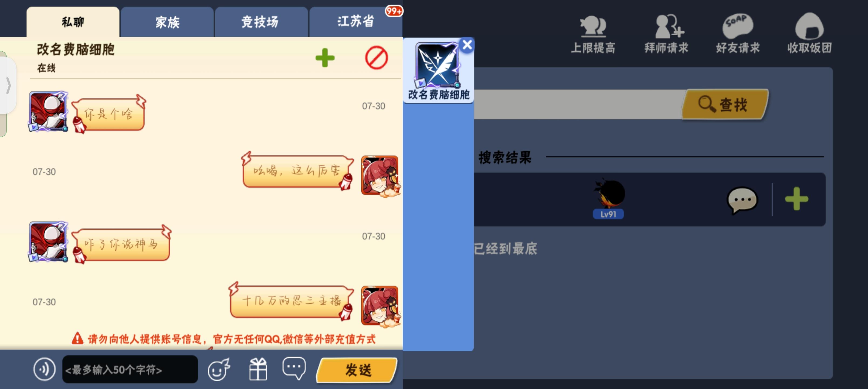Switch to the 竞技场 chat tab

(260, 22)
